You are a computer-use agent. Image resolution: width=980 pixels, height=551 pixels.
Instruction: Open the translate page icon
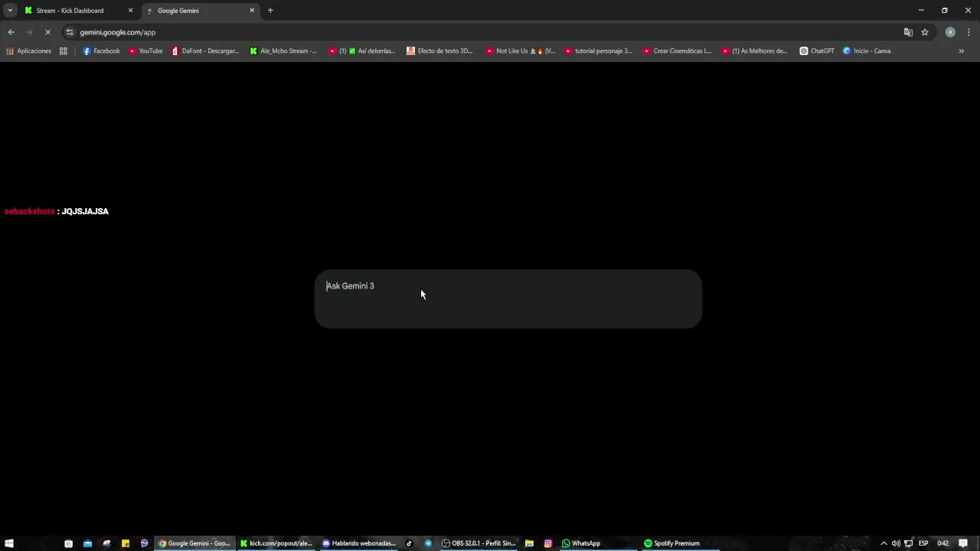908,32
